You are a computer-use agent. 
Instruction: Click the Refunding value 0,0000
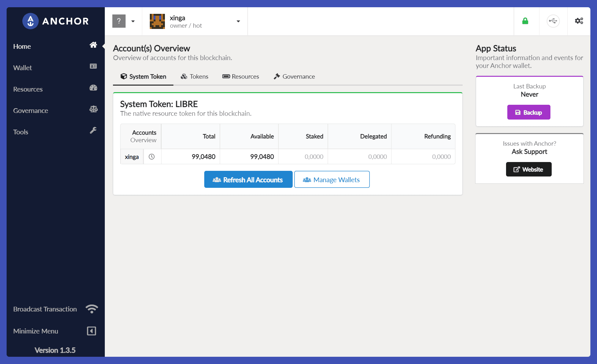[x=441, y=157]
